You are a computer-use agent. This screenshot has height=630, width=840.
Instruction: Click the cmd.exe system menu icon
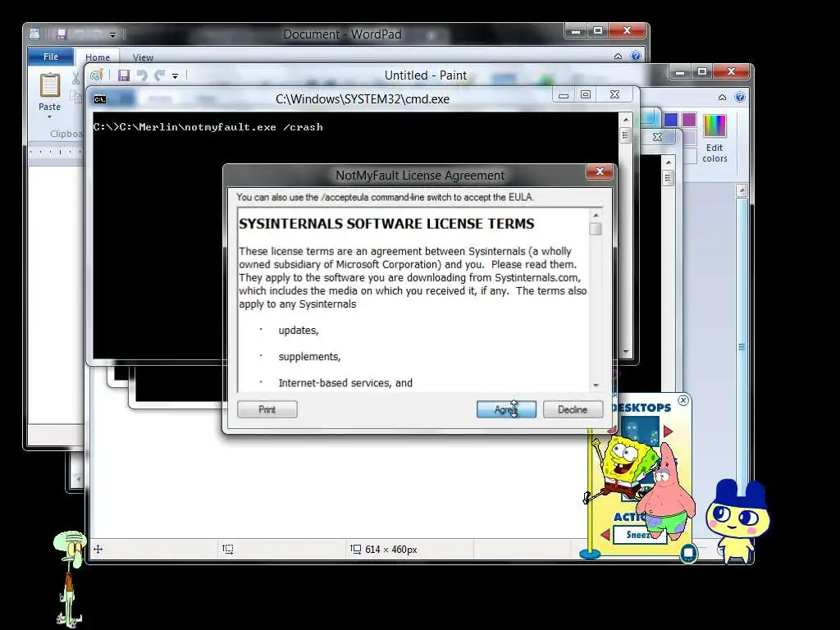(x=99, y=99)
